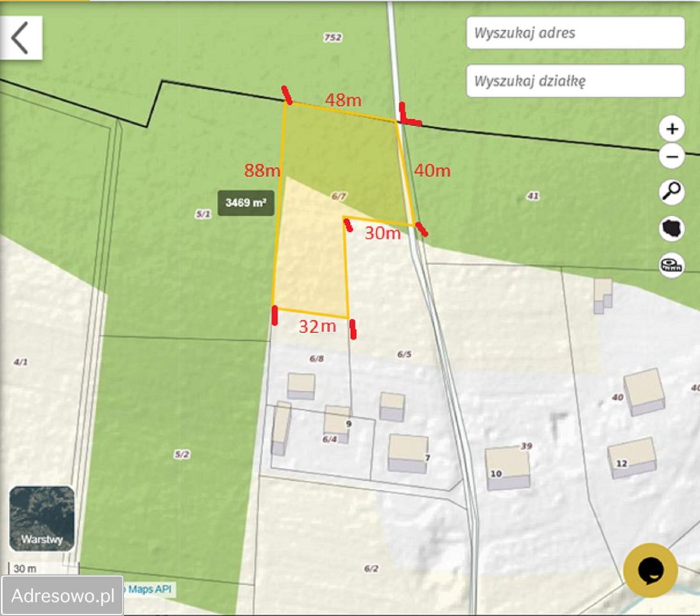700x616 pixels.
Task: Zoom out with the minus button
Action: [x=672, y=156]
